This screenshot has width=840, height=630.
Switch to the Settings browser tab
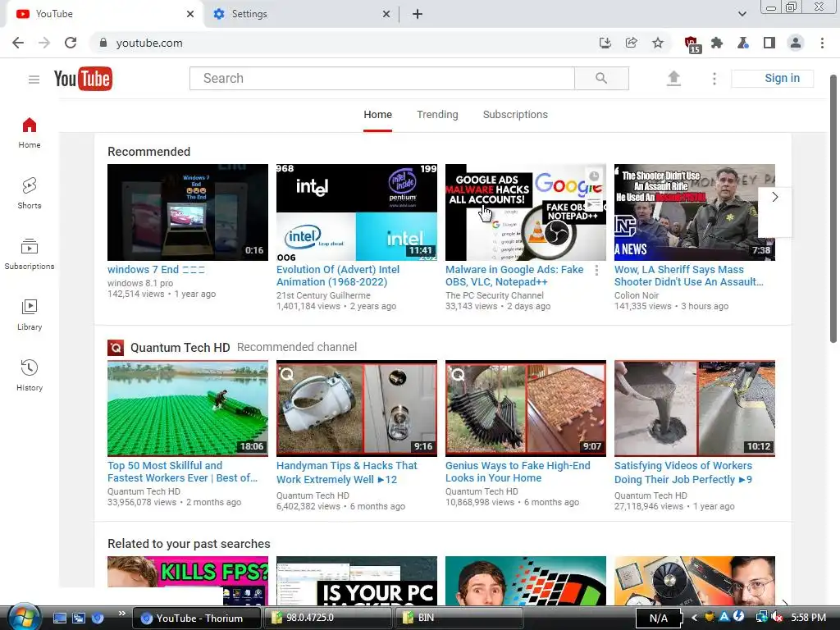301,14
